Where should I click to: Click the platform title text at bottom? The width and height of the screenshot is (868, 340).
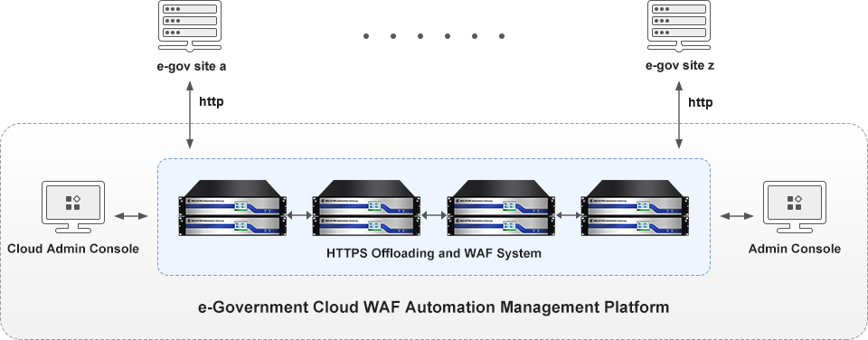[x=433, y=307]
